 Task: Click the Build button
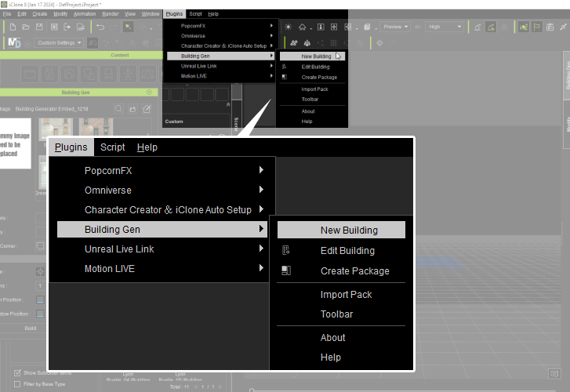coord(30,328)
